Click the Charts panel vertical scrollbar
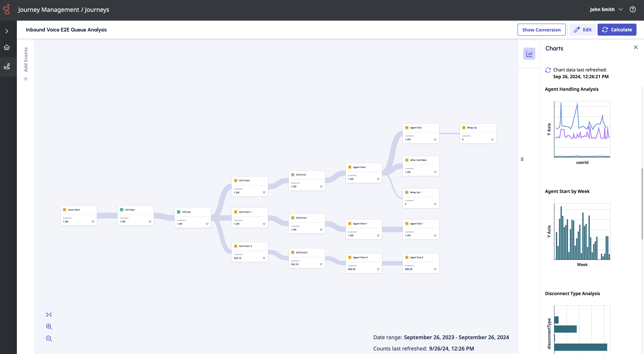 click(642, 204)
